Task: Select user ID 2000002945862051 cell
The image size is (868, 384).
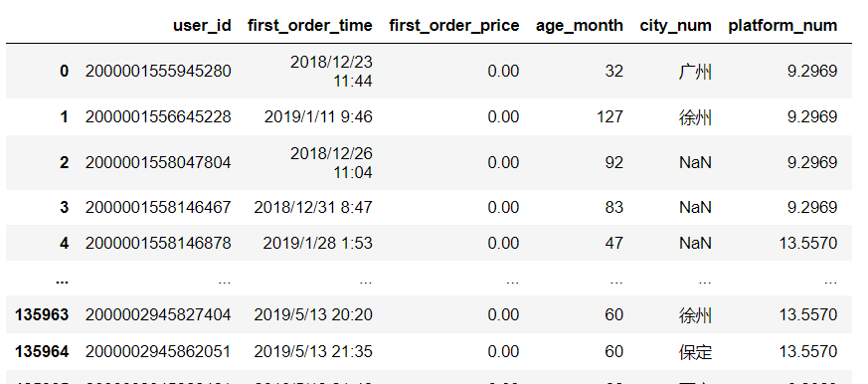Action: (158, 352)
